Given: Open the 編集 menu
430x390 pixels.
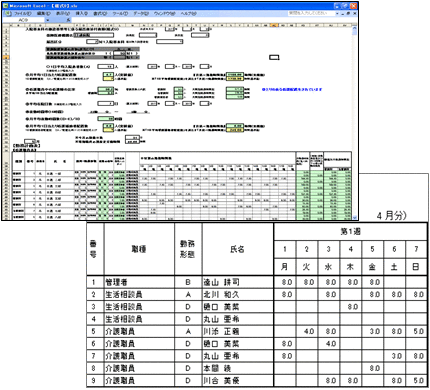Looking at the screenshot, I should [43, 13].
